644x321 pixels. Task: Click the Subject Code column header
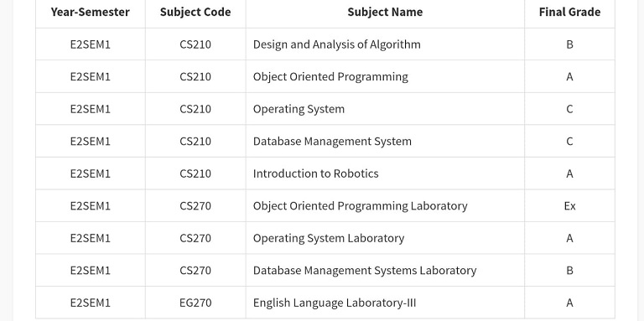(195, 13)
